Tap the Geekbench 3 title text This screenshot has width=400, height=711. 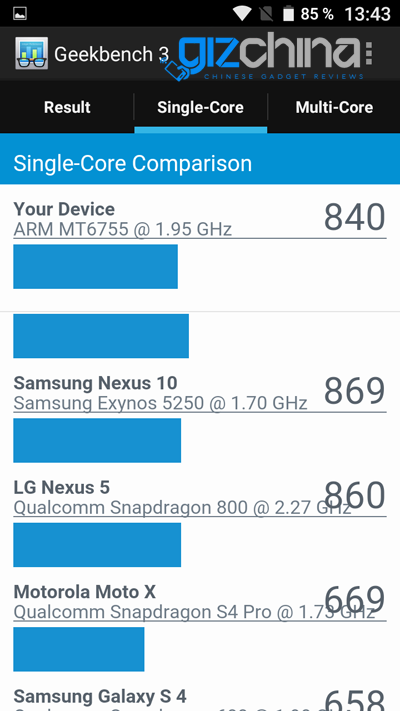111,54
